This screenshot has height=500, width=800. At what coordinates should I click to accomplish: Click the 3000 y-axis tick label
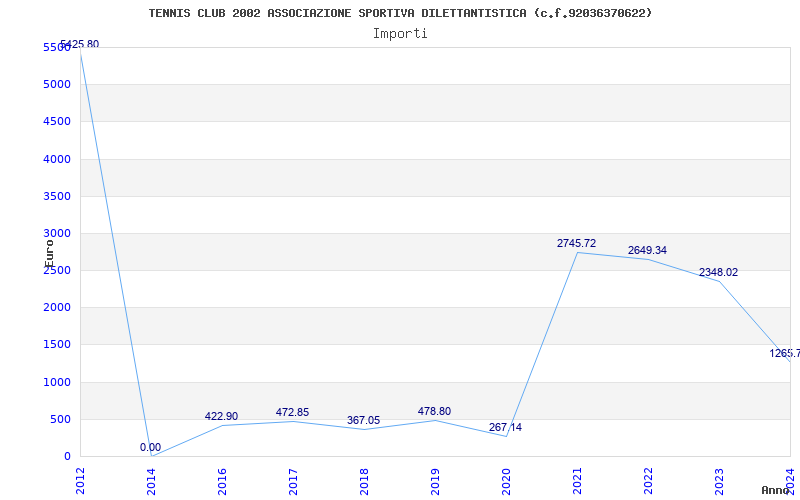pos(57,233)
